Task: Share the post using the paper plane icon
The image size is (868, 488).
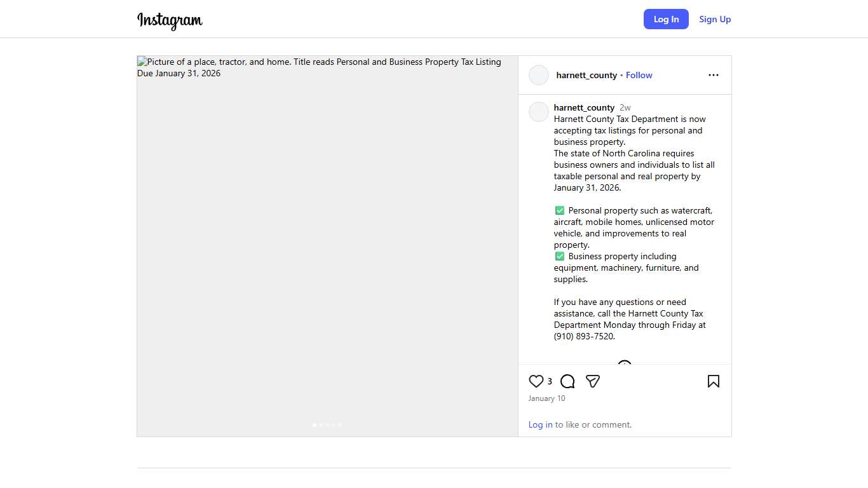Action: pos(593,381)
